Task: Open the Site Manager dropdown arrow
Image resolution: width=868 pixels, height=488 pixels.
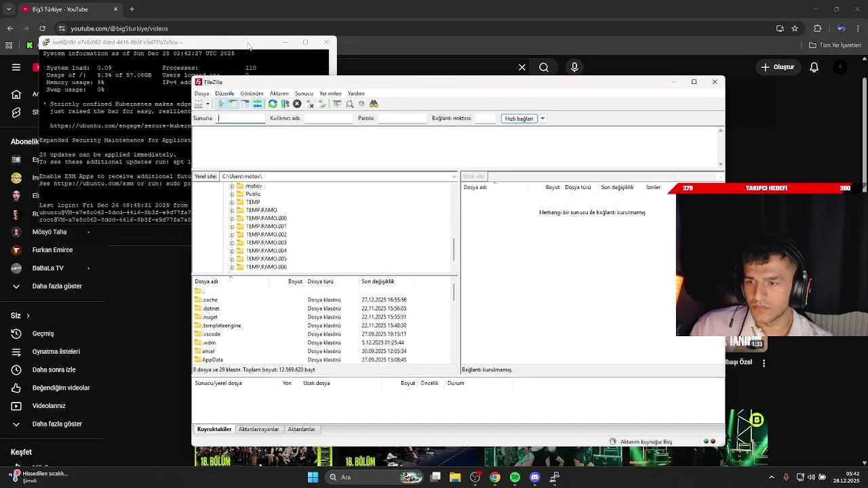Action: pyautogui.click(x=208, y=104)
